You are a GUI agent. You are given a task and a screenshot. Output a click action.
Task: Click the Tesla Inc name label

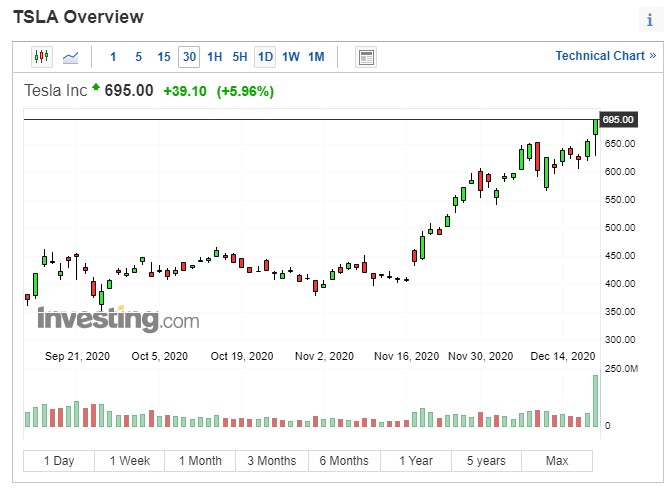55,91
